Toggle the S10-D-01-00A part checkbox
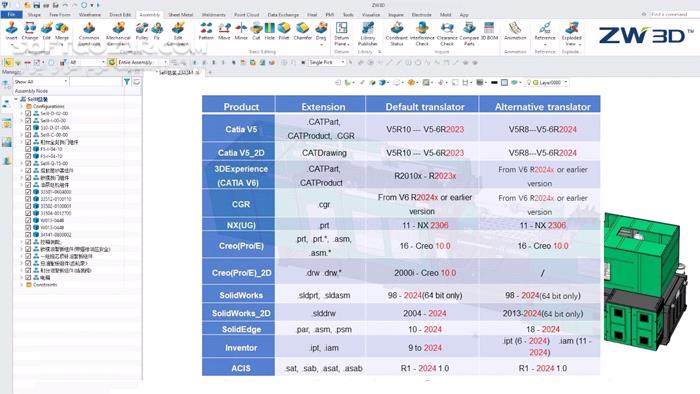Image resolution: width=700 pixels, height=394 pixels. tap(28, 128)
